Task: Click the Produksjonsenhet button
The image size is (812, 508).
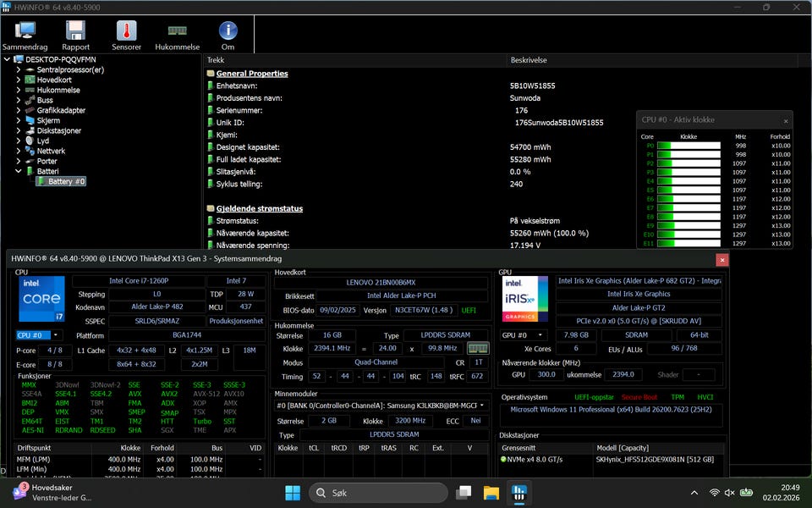Action: pyautogui.click(x=237, y=321)
